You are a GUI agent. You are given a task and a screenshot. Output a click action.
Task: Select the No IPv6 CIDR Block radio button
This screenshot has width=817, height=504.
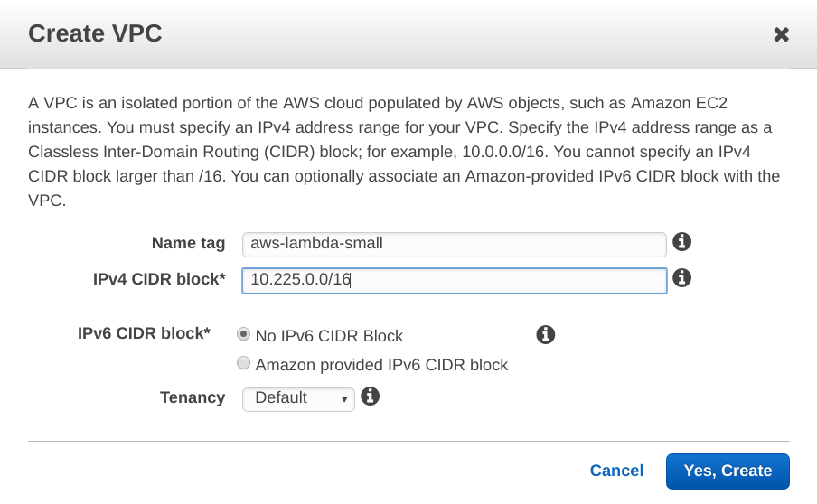coord(243,334)
